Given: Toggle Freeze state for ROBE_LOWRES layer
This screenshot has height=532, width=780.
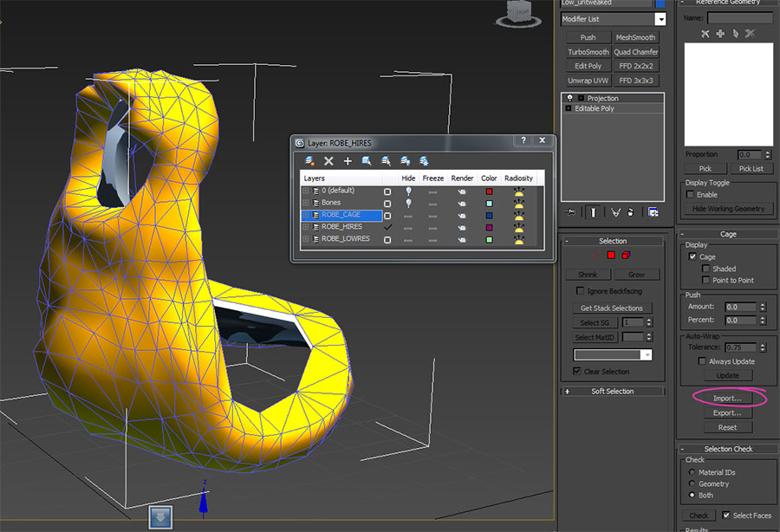Looking at the screenshot, I should coord(432,240).
